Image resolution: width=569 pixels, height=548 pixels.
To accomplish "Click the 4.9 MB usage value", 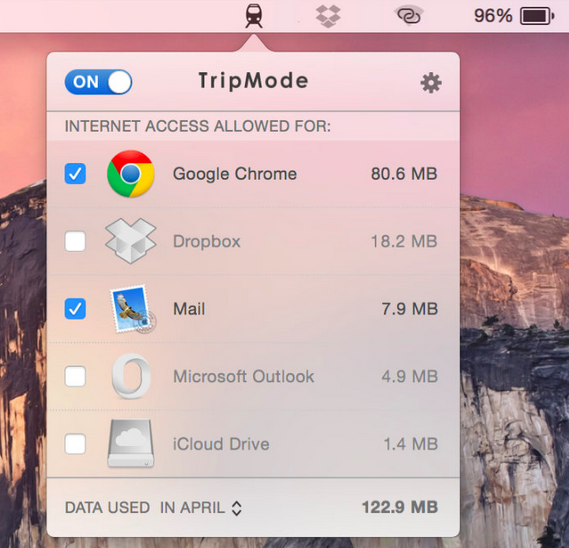I will point(410,376).
